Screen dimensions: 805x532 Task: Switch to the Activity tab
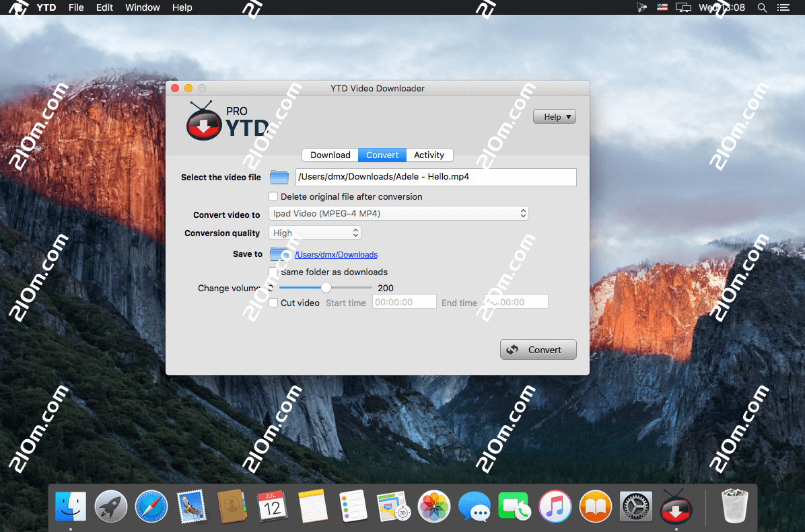[429, 155]
